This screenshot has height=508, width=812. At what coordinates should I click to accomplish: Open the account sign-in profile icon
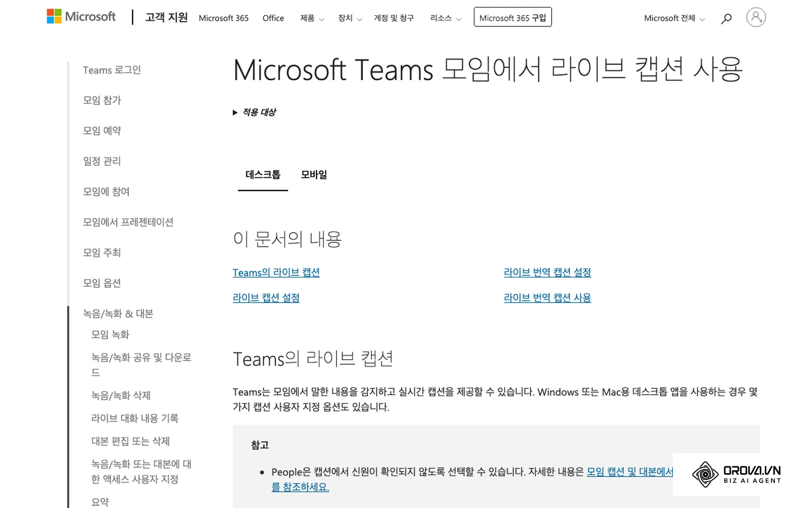[756, 17]
